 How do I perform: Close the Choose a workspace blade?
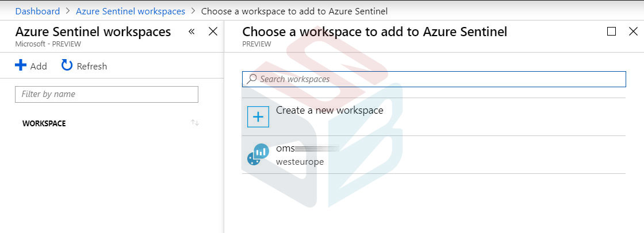[x=633, y=32]
